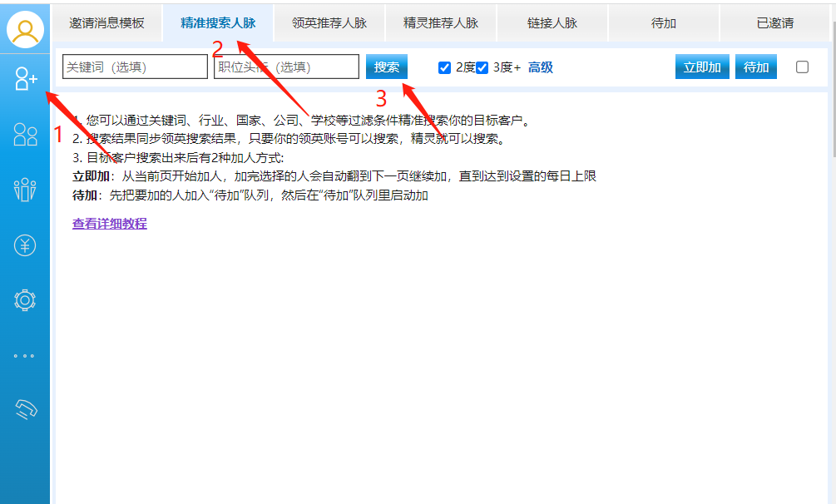Open the two-person contacts sidebar icon

coord(25,135)
